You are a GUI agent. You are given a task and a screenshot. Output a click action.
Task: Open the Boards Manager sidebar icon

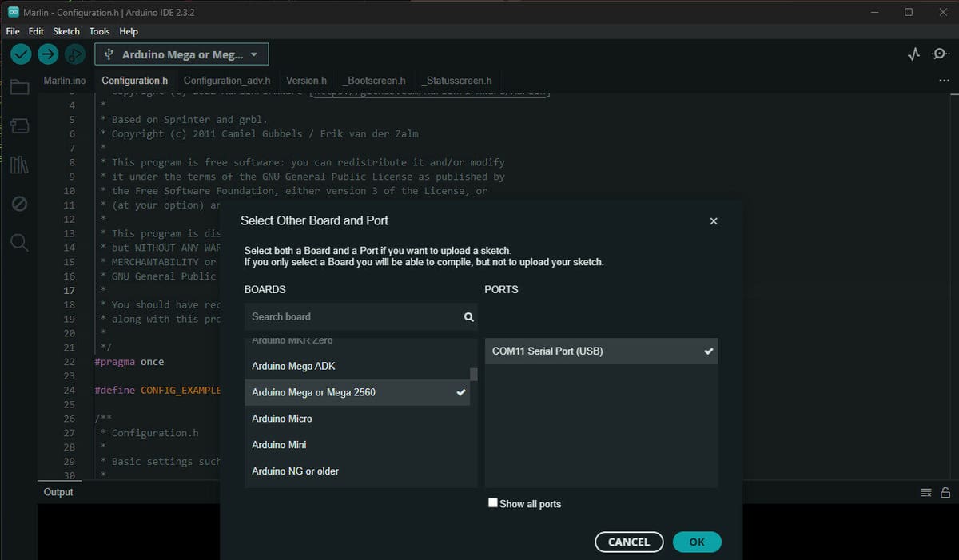pyautogui.click(x=19, y=126)
